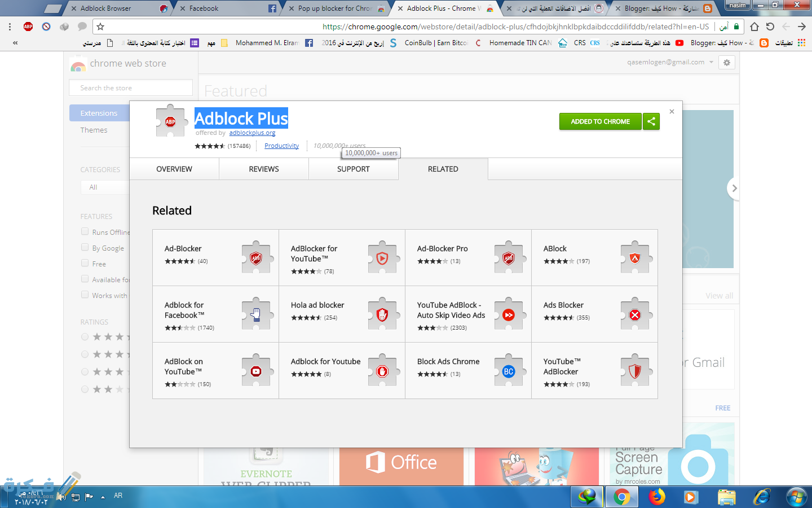The image size is (812, 508).
Task: Click the Adblock Plus toolbar extension icon
Action: (x=28, y=27)
